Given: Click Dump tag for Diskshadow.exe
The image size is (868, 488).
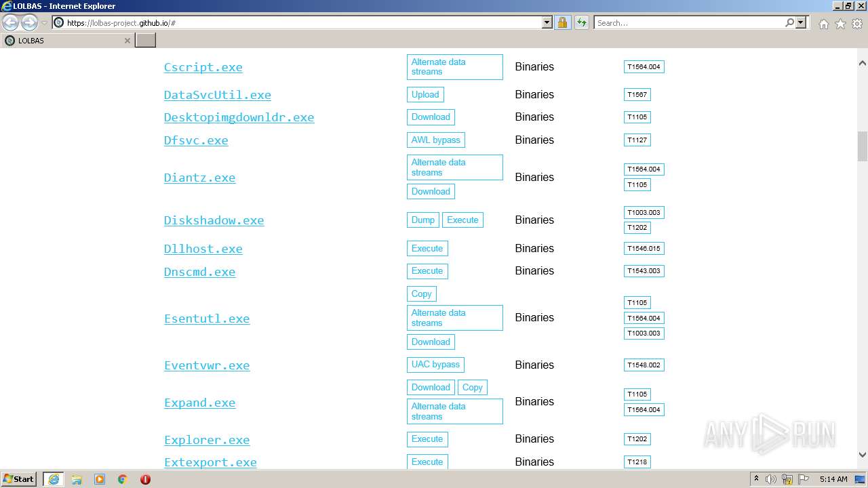Looking at the screenshot, I should click(423, 220).
